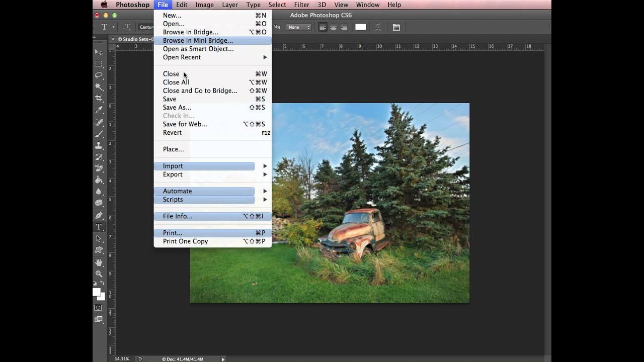Image resolution: width=644 pixels, height=362 pixels.
Task: Choose File Info... menu item
Action: pyautogui.click(x=212, y=216)
